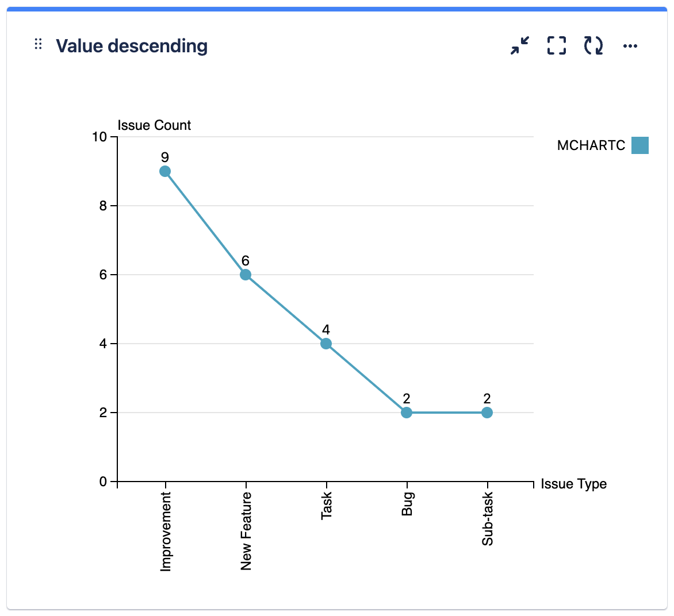
Task: Click the New Feature axis label
Action: pos(246,531)
